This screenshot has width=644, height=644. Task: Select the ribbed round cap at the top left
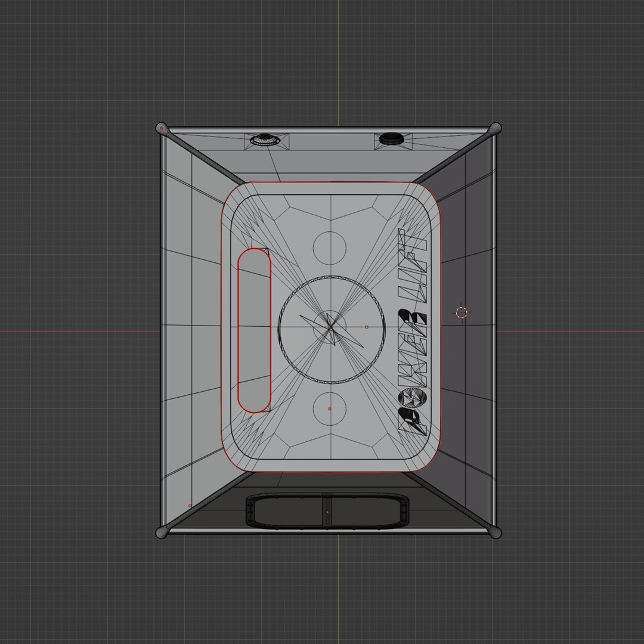pos(265,140)
